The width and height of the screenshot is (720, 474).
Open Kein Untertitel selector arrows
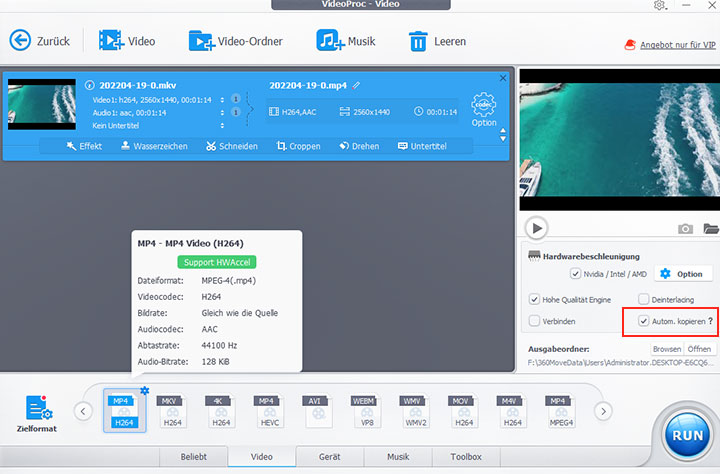(x=222, y=125)
